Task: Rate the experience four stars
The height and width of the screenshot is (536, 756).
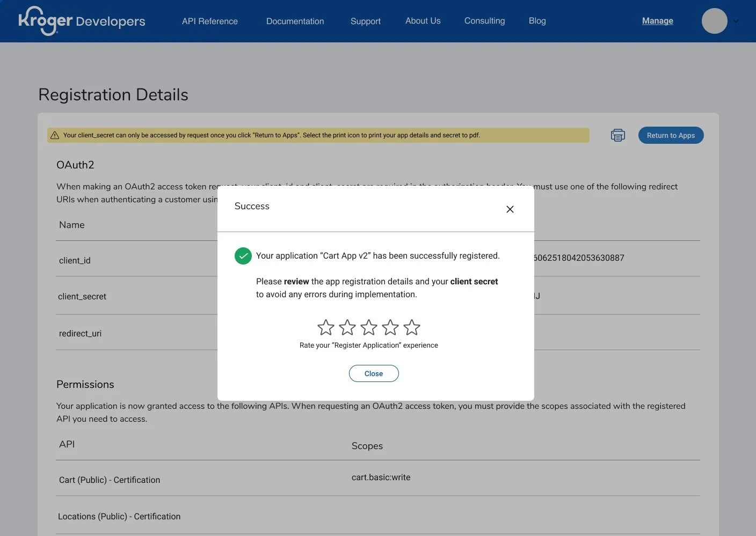Action: click(390, 327)
